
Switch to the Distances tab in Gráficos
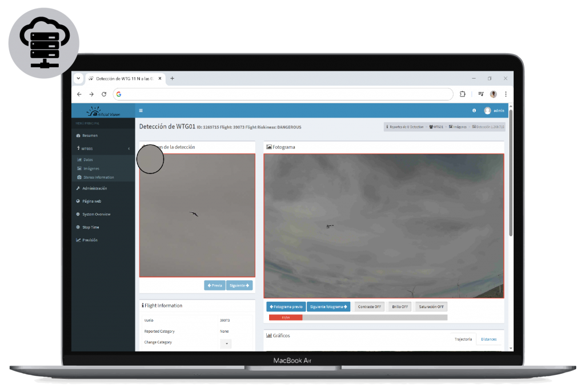(489, 339)
